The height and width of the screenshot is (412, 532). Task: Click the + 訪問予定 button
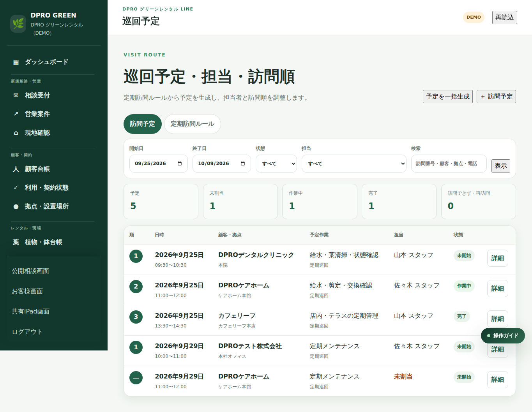tap(497, 97)
